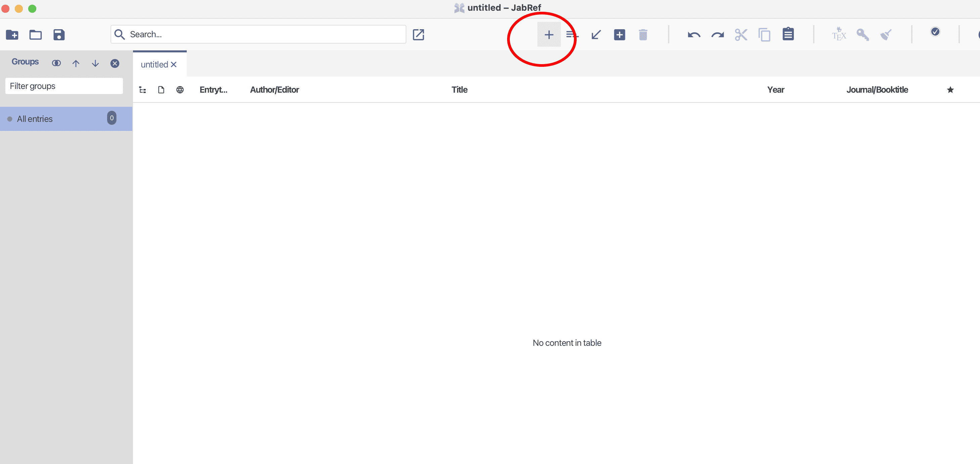Select All entries group
Screen dimensions: 980x464
(x=35, y=119)
